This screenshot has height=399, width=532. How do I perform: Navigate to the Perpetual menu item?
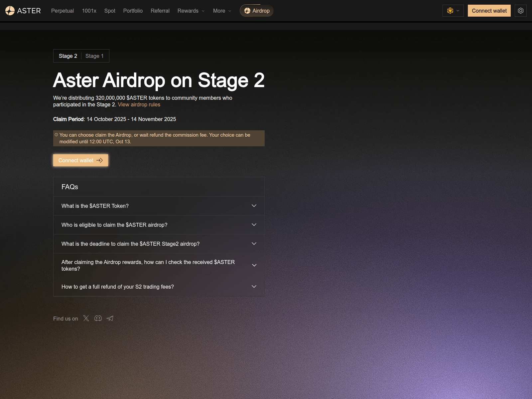62,11
